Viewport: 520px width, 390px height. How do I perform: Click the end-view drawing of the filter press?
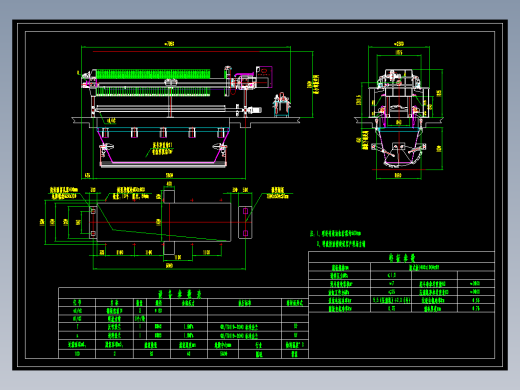(x=399, y=118)
